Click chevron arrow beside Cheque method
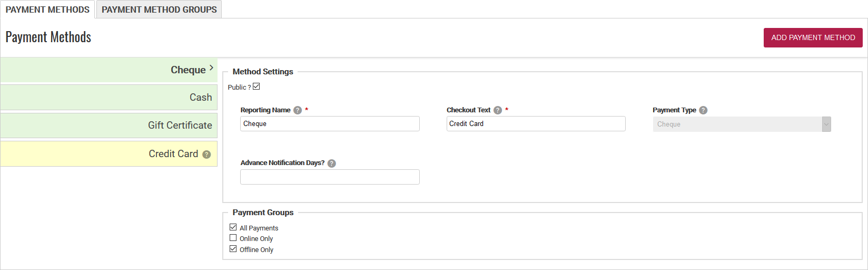The height and width of the screenshot is (270, 868). coord(211,68)
